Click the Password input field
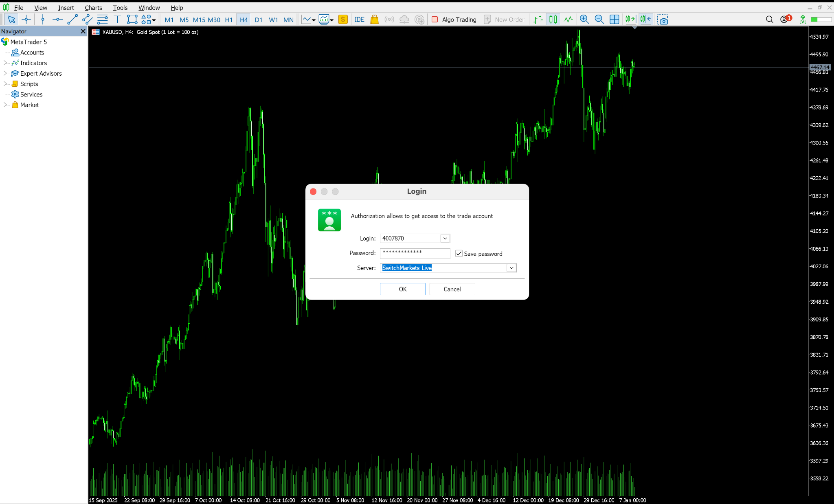 [415, 253]
